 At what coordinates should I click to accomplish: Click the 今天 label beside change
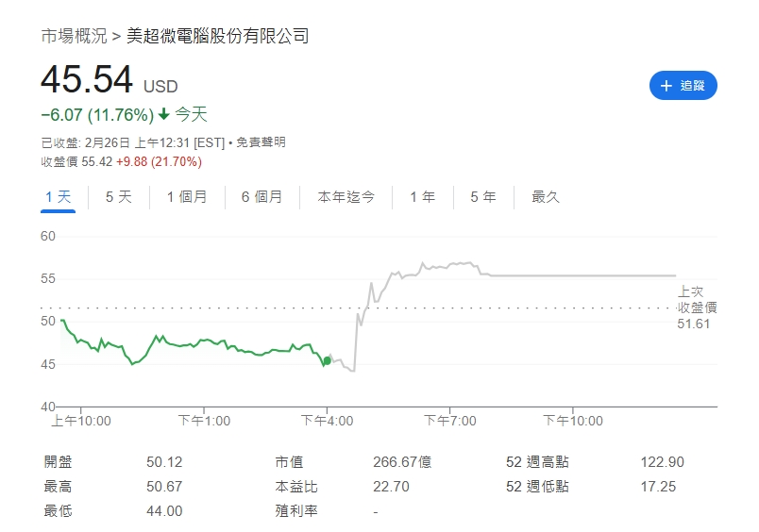pos(192,115)
